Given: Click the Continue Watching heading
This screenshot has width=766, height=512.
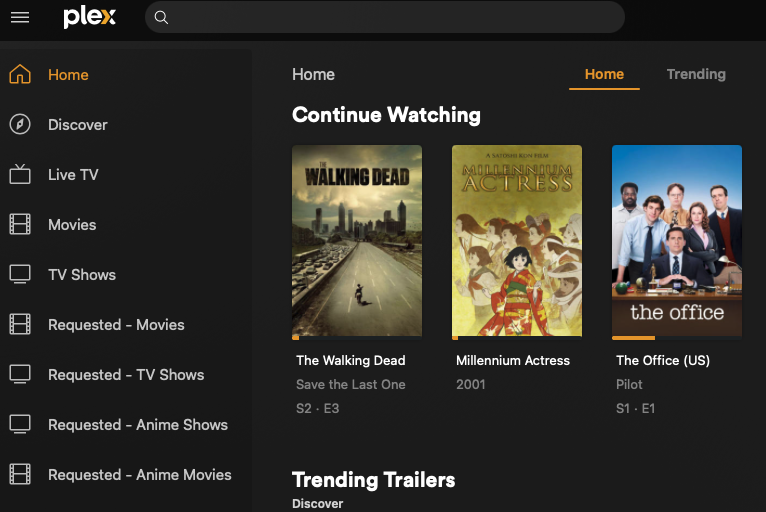Looking at the screenshot, I should pos(386,115).
